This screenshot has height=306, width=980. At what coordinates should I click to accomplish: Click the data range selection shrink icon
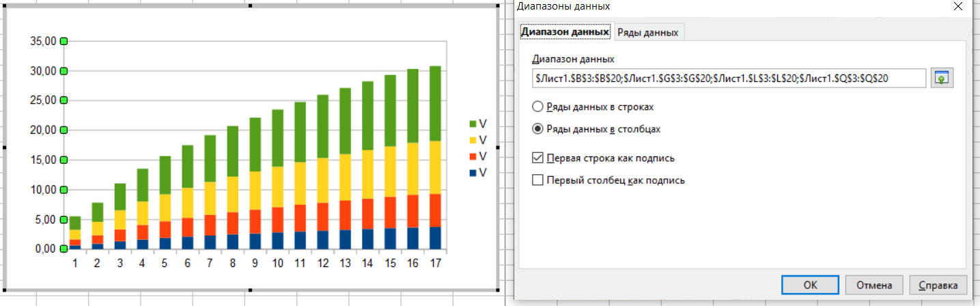coord(942,78)
